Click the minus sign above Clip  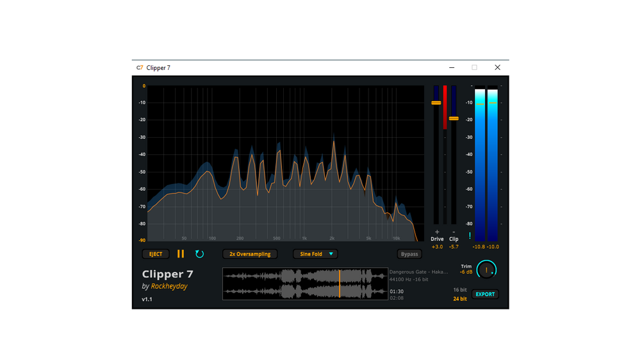tap(454, 232)
